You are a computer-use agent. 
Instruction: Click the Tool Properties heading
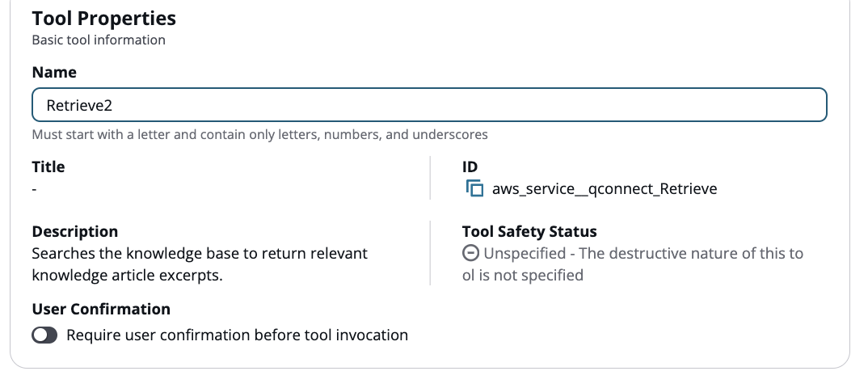click(104, 18)
